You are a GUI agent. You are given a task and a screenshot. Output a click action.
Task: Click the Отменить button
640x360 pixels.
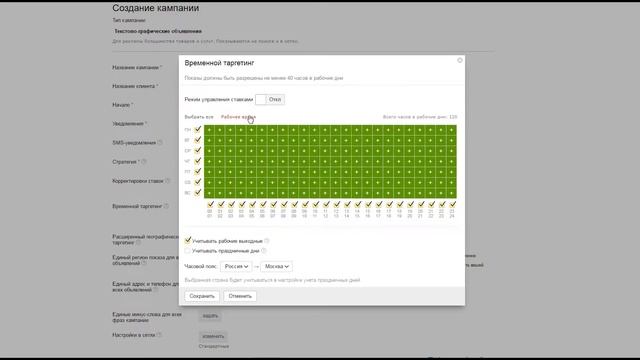click(x=240, y=296)
